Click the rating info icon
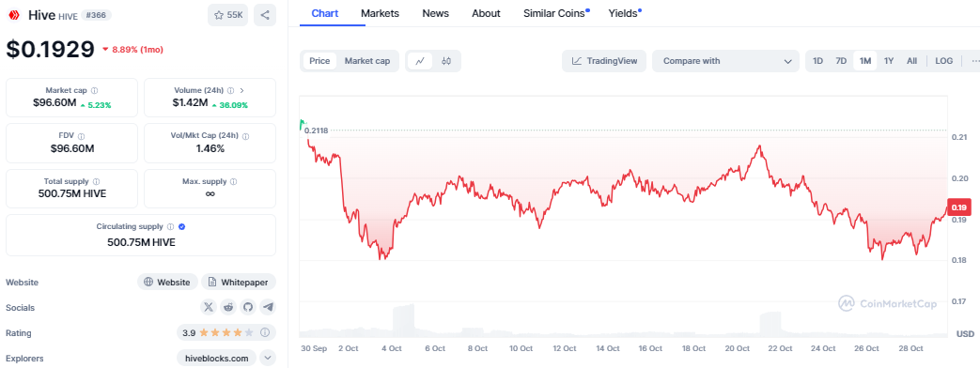The height and width of the screenshot is (368, 980). pos(265,333)
